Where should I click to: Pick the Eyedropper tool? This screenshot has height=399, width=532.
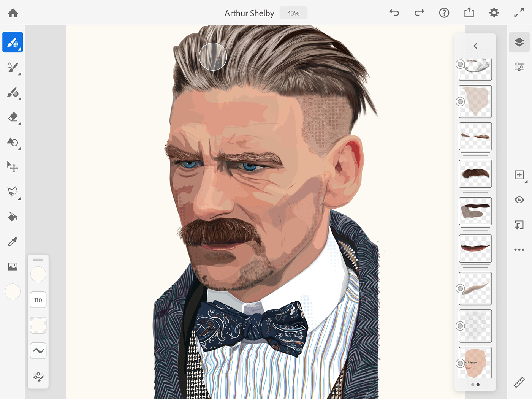pos(13,242)
